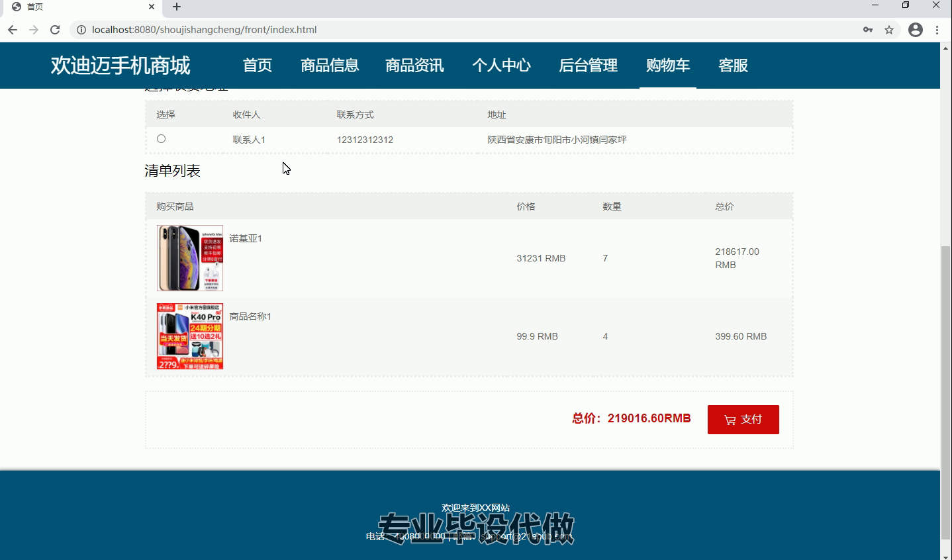Open 后台管理 in the navigation bar
The height and width of the screenshot is (560, 952).
pyautogui.click(x=588, y=66)
